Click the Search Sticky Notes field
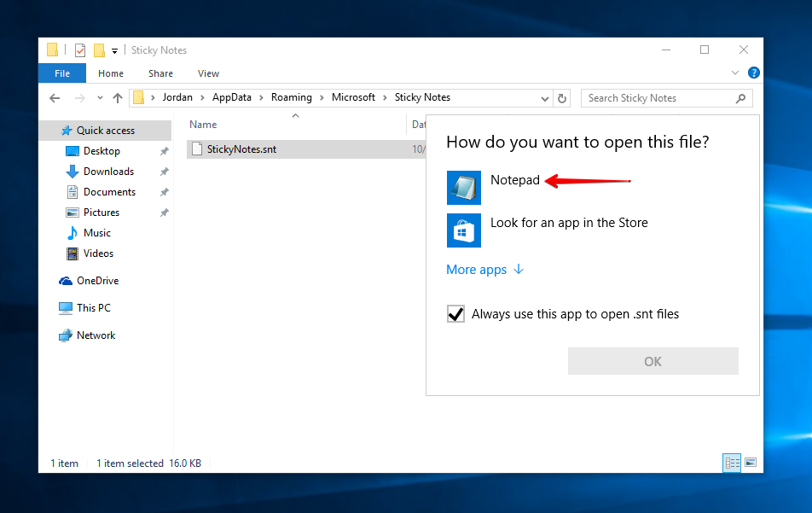The image size is (812, 513). pos(657,98)
